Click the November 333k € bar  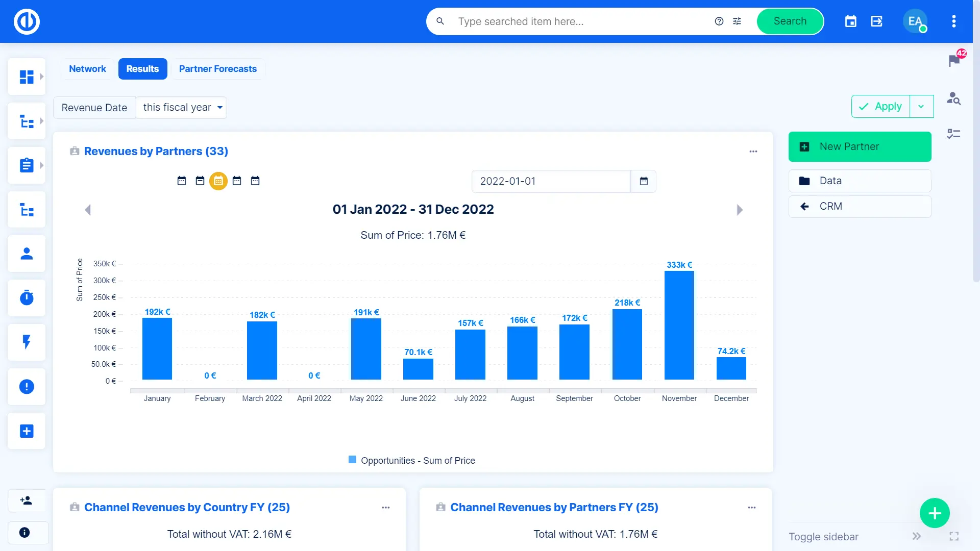pos(679,325)
